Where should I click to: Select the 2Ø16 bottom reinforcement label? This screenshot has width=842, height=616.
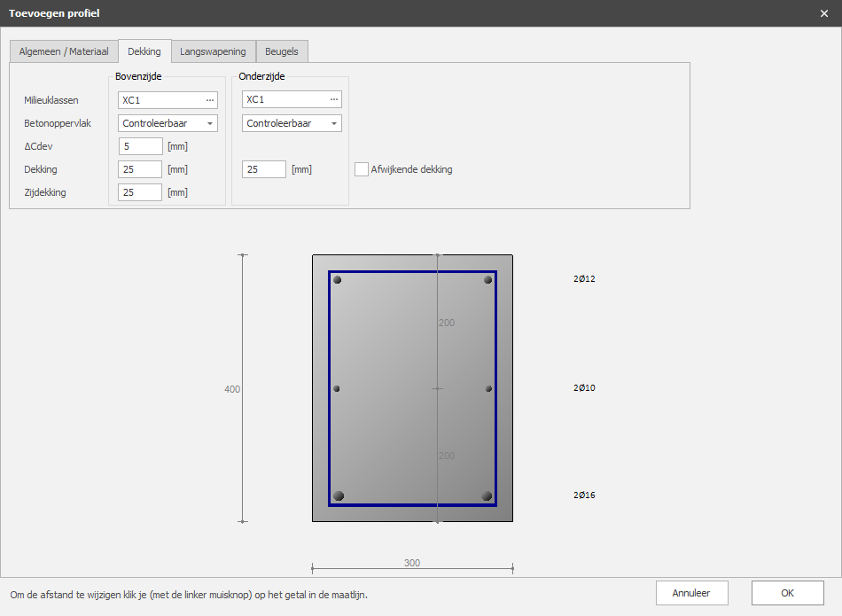tap(584, 495)
